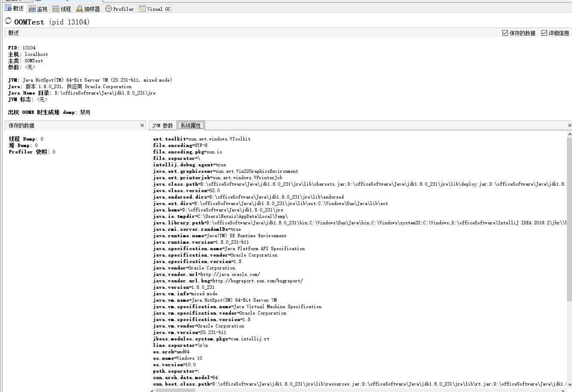Toggle the 保存的数据 checkbox
Screen dimensions: 572x392
point(505,33)
